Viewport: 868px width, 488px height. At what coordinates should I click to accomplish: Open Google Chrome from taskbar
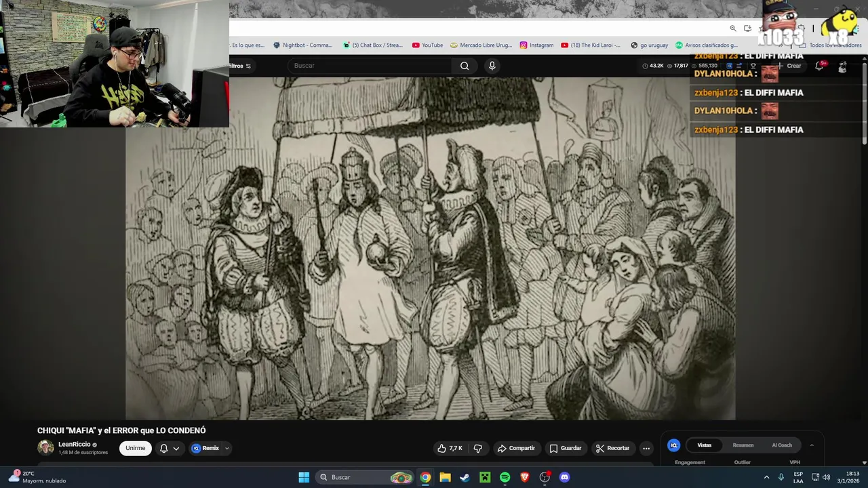[425, 477]
